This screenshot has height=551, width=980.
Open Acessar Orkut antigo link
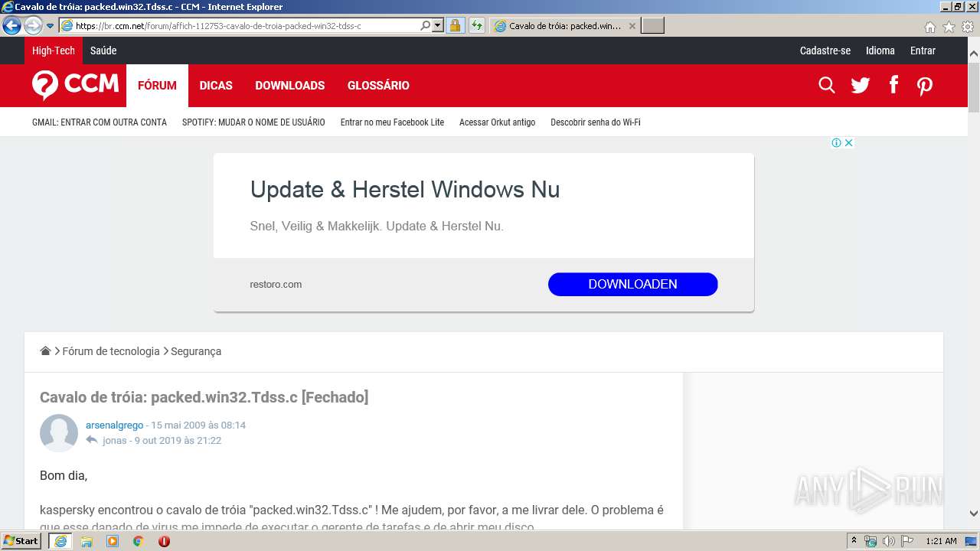point(498,122)
